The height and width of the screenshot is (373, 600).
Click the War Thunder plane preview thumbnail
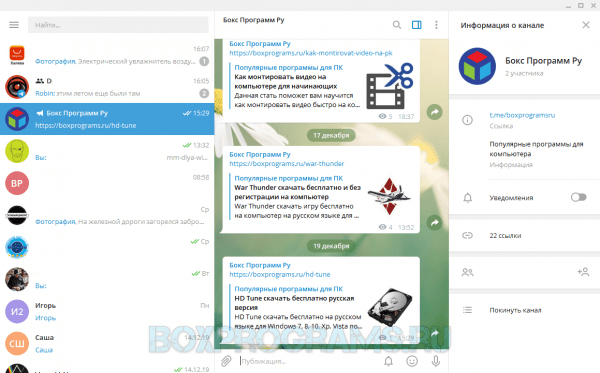coord(389,196)
